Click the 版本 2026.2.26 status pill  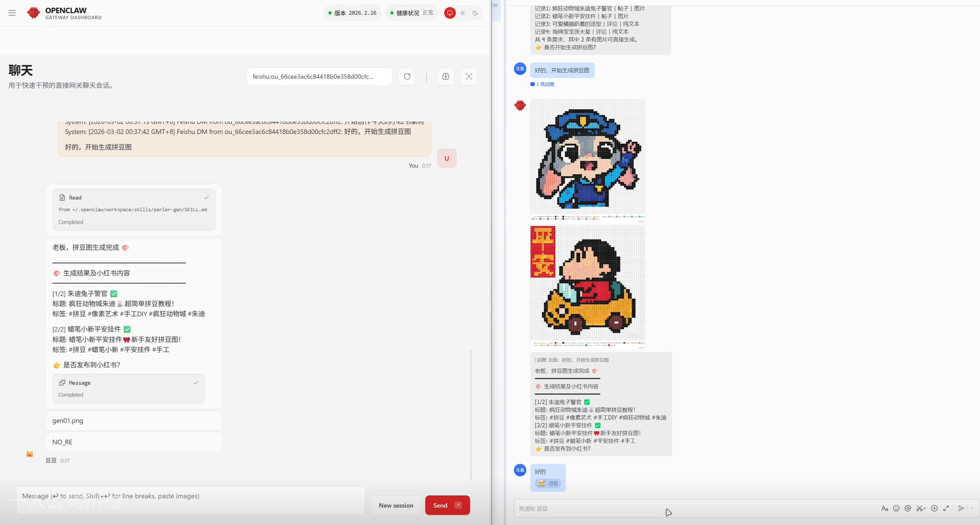[352, 13]
